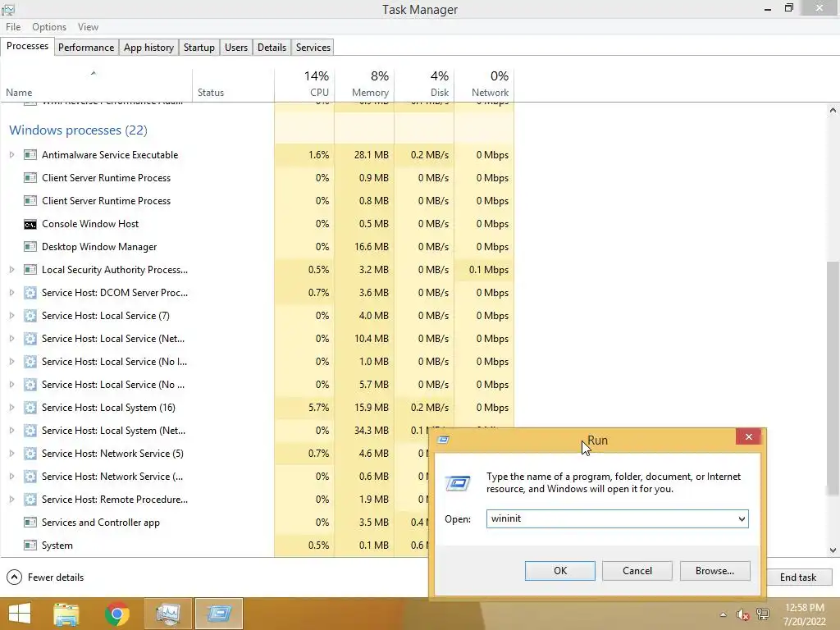Click Cancel in the Run dialog
The height and width of the screenshot is (630, 840).
click(637, 571)
